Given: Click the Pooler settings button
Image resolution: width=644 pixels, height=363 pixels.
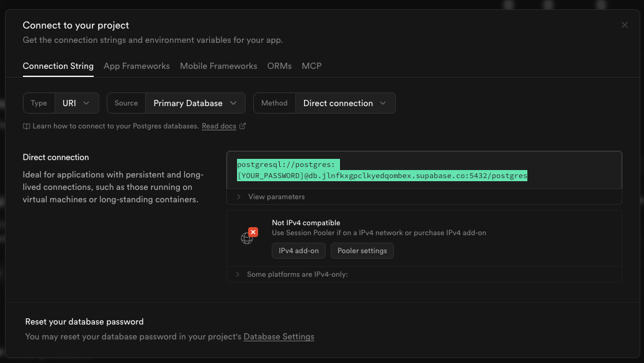Looking at the screenshot, I should click(x=362, y=251).
